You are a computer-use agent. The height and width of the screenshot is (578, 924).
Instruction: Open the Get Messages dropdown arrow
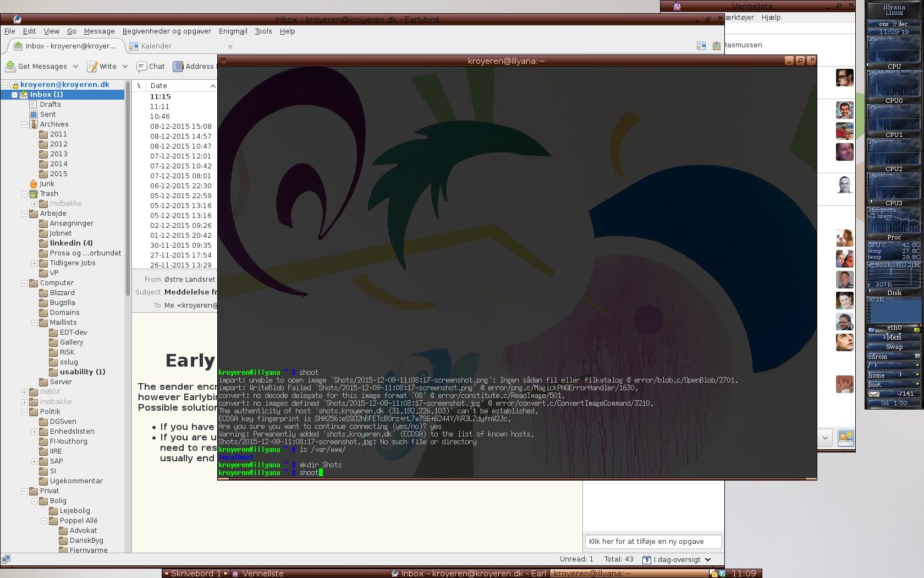point(75,67)
